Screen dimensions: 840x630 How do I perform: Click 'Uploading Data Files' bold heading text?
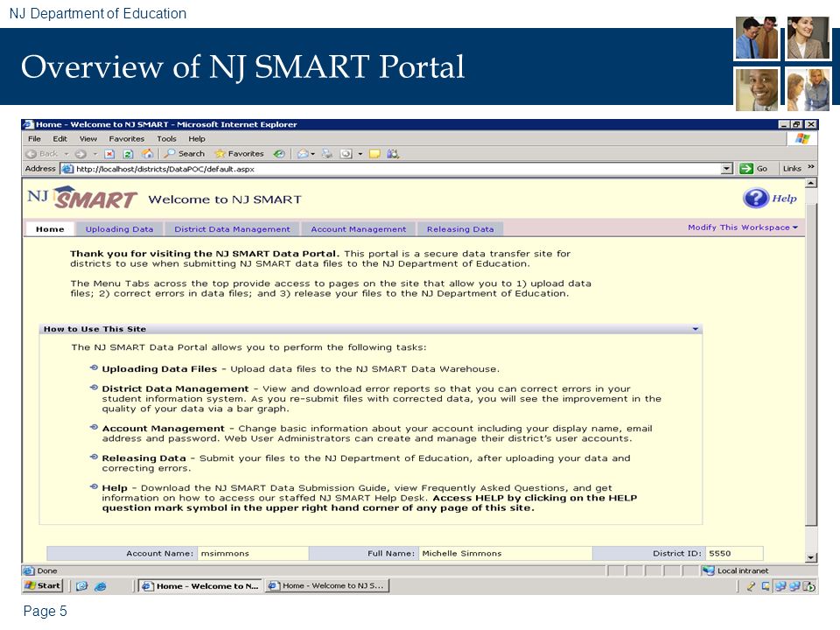[x=159, y=369]
